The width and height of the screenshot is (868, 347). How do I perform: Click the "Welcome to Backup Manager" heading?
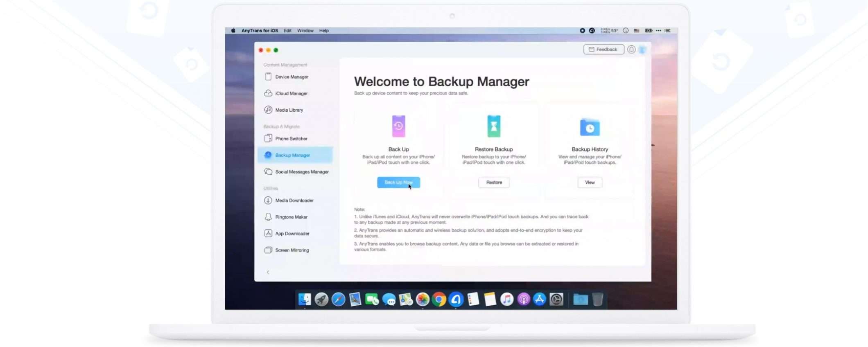(441, 81)
